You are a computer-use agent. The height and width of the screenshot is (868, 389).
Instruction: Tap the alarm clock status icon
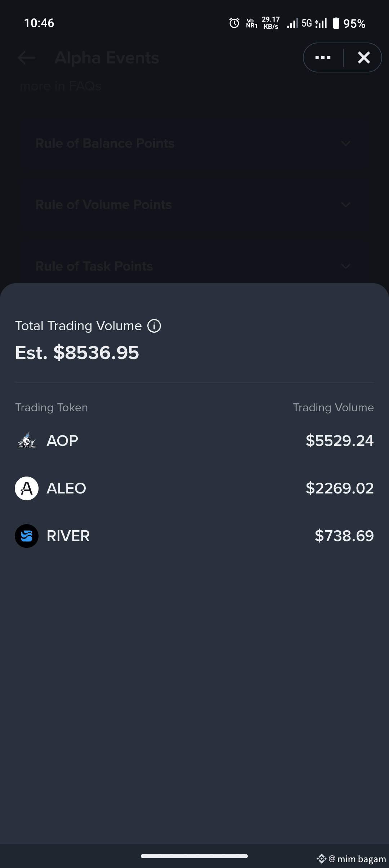(x=234, y=23)
